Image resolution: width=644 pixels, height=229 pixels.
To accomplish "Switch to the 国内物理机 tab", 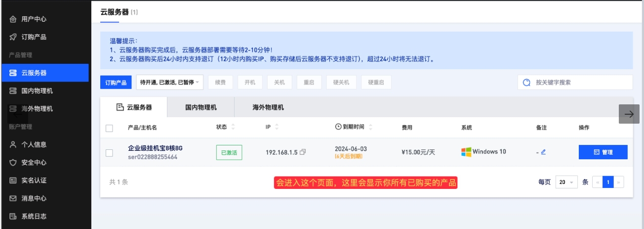I will pos(201,107).
